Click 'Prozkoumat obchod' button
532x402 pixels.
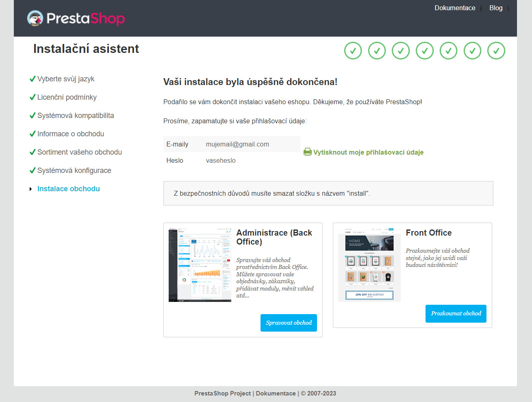[x=456, y=314]
